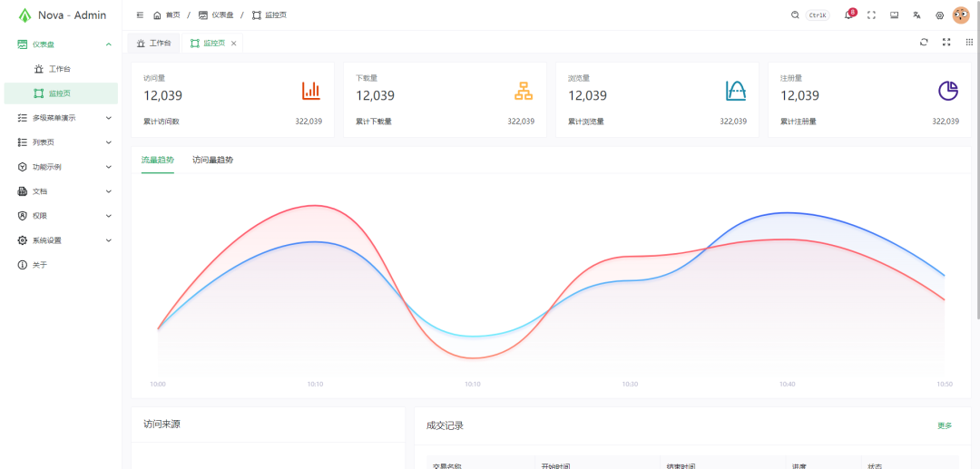
Task: Go to 首页 in the breadcrumb
Action: tap(167, 15)
